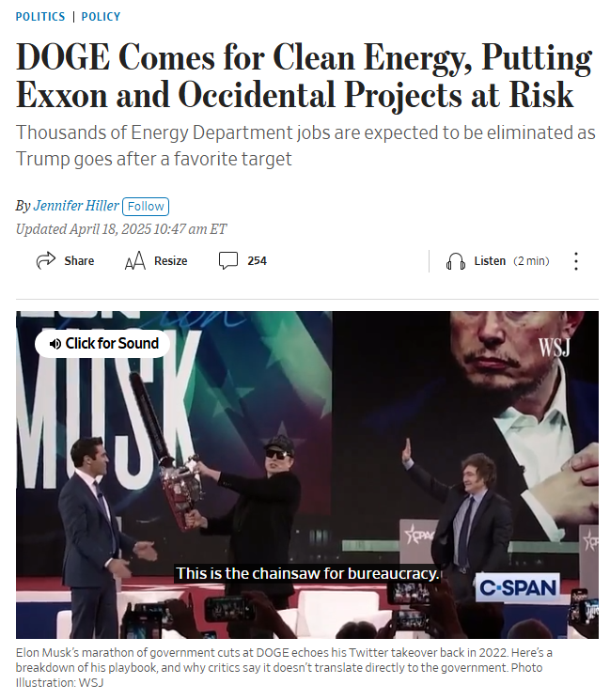Follow author Jennifer Hiller

[x=146, y=207]
